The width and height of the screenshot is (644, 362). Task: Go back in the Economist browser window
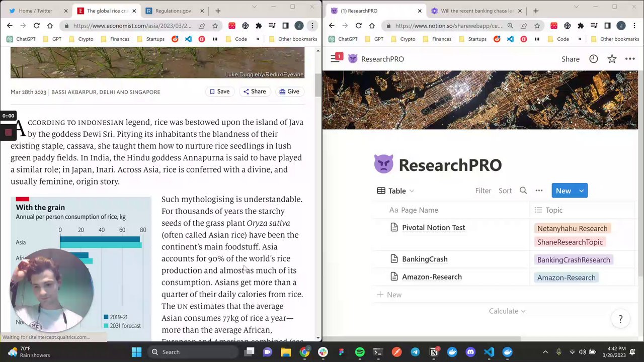click(10, 26)
